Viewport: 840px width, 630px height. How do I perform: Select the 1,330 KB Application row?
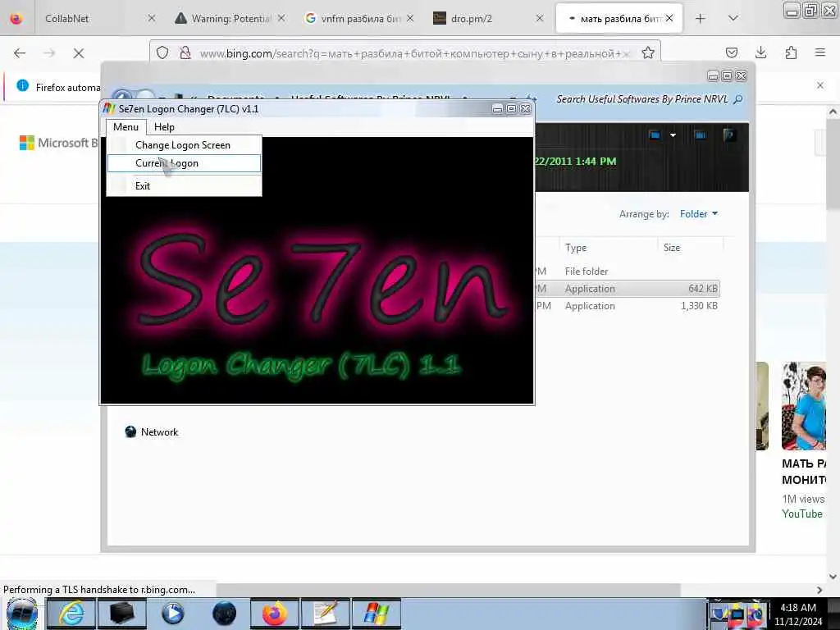627,306
